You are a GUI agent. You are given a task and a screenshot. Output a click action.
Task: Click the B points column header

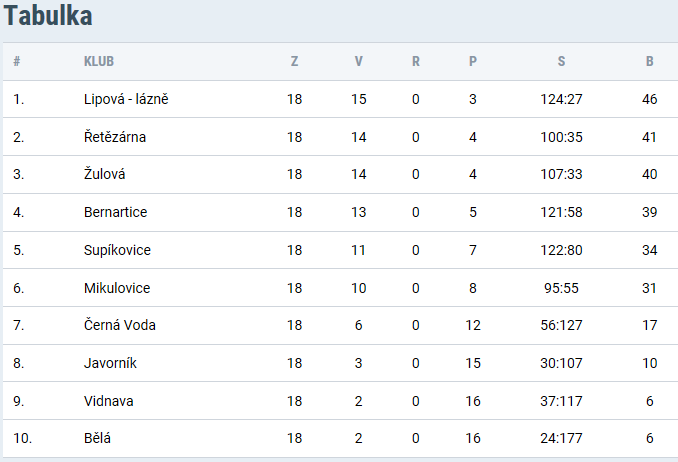tap(649, 61)
